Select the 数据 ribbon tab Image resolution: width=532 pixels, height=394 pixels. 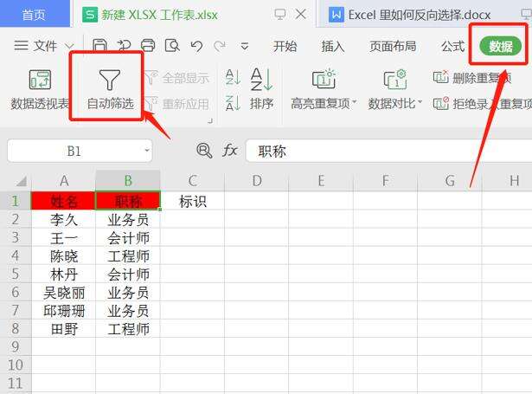(501, 46)
